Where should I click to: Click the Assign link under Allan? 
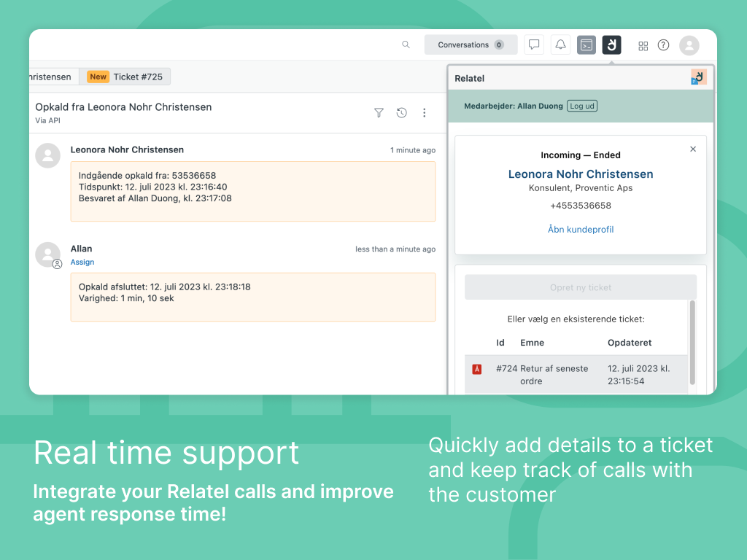tap(82, 262)
